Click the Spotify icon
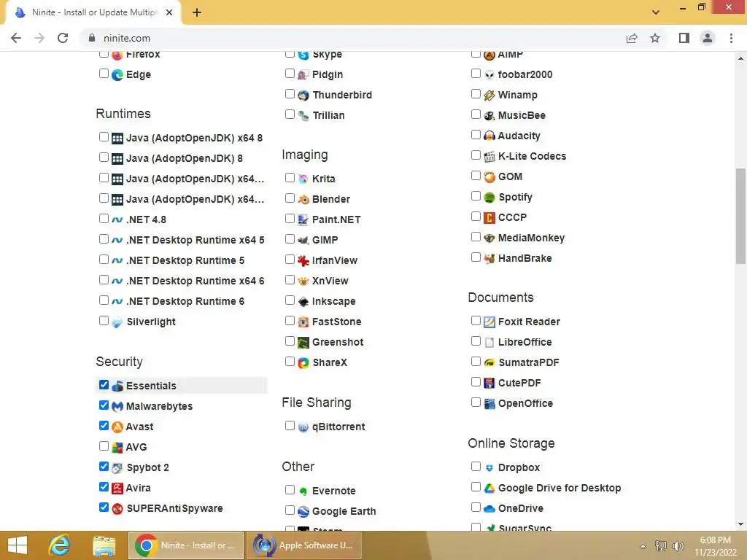Image resolution: width=747 pixels, height=560 pixels. coord(489,197)
